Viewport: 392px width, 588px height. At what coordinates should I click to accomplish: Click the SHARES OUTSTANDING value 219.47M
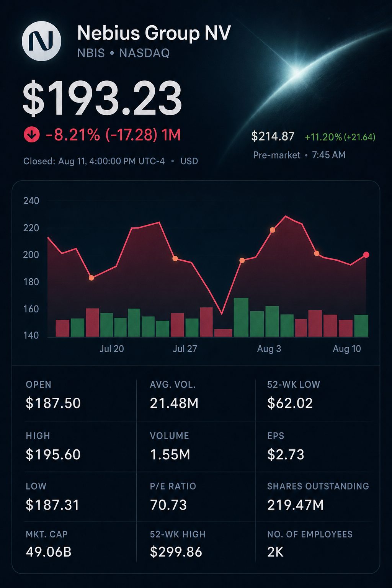(296, 505)
